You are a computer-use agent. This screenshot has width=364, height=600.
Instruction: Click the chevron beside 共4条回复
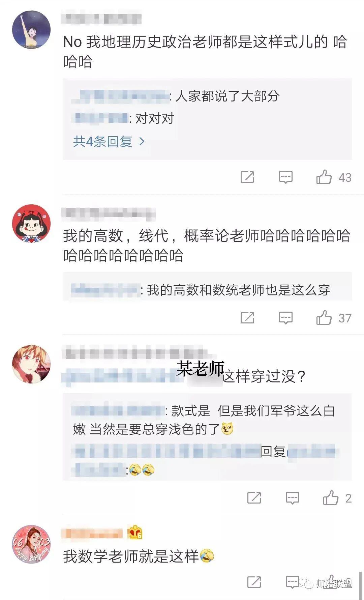(142, 141)
